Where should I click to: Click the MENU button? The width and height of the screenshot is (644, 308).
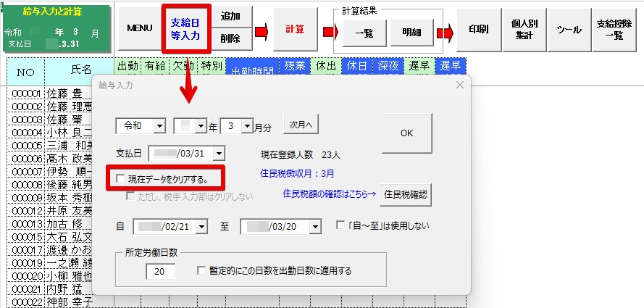[x=139, y=28]
